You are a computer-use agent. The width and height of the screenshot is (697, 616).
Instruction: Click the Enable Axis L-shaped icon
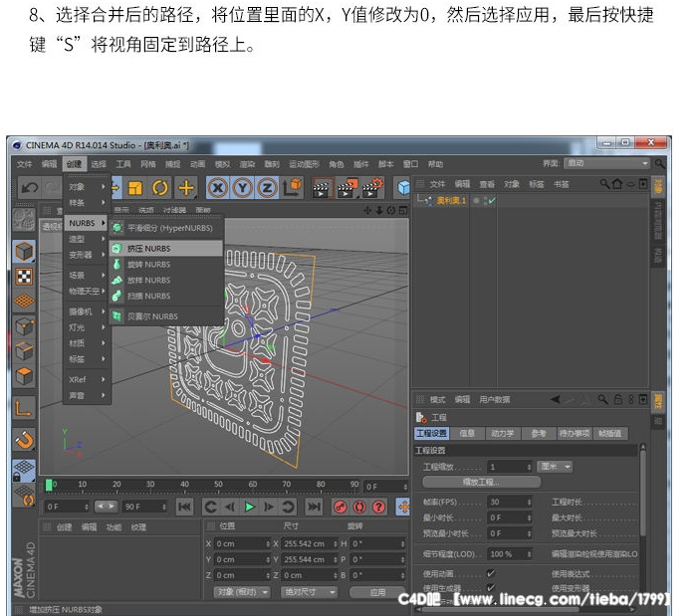pyautogui.click(x=24, y=409)
